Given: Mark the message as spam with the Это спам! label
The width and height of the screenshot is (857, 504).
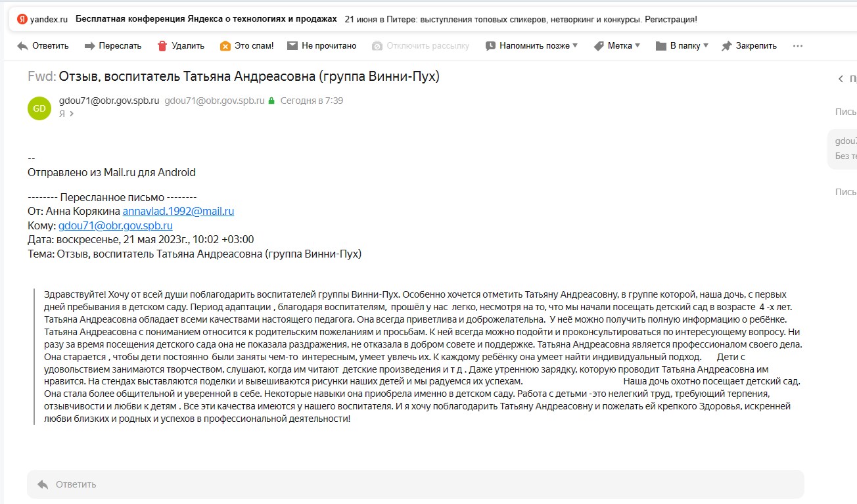Looking at the screenshot, I should point(254,46).
